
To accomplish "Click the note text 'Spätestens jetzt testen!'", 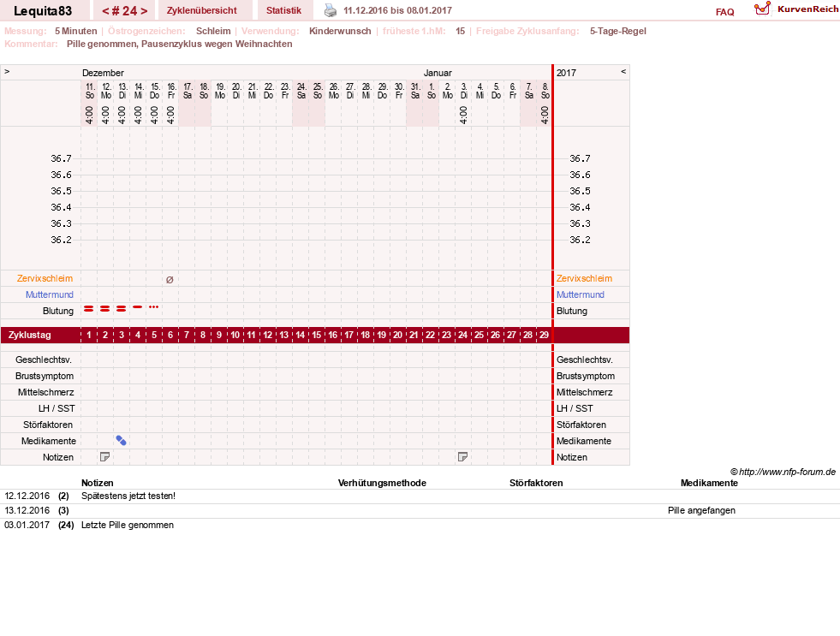I will click(128, 496).
